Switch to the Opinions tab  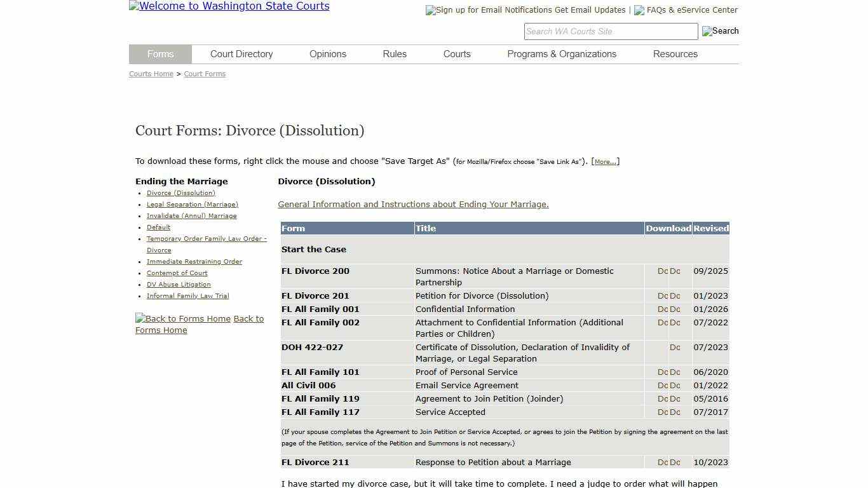(x=327, y=54)
